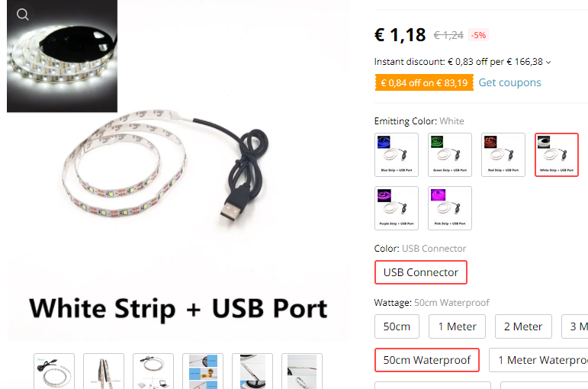
Task: Open second gallery thumbnail of LED strips
Action: pos(104,371)
